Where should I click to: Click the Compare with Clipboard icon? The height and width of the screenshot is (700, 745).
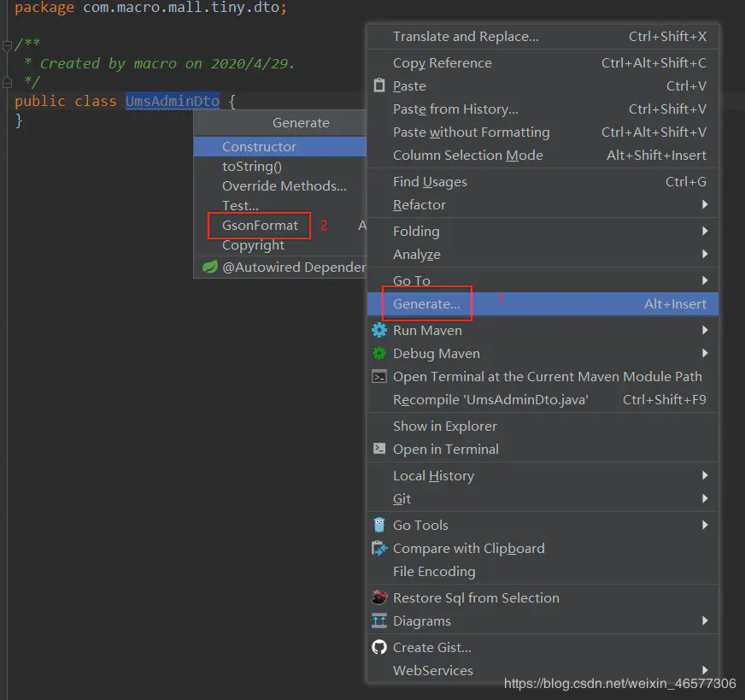[379, 548]
